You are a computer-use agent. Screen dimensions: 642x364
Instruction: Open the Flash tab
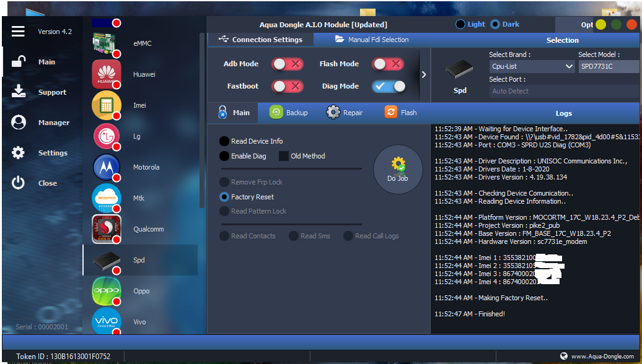point(400,113)
